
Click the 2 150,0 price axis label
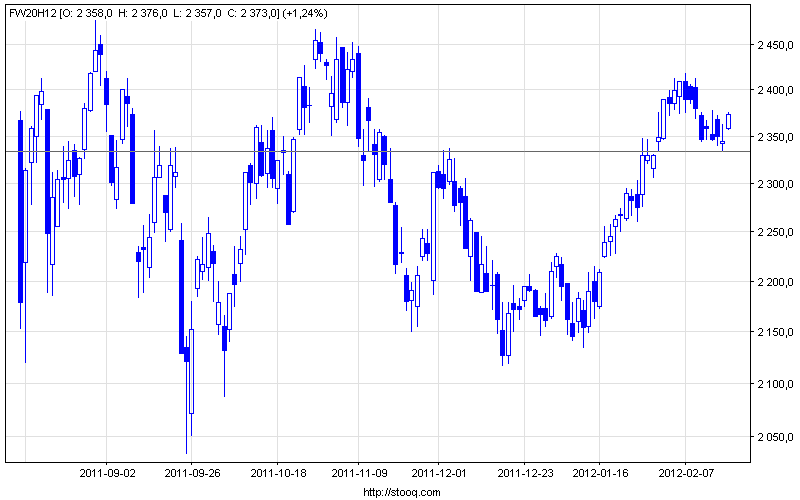775,332
